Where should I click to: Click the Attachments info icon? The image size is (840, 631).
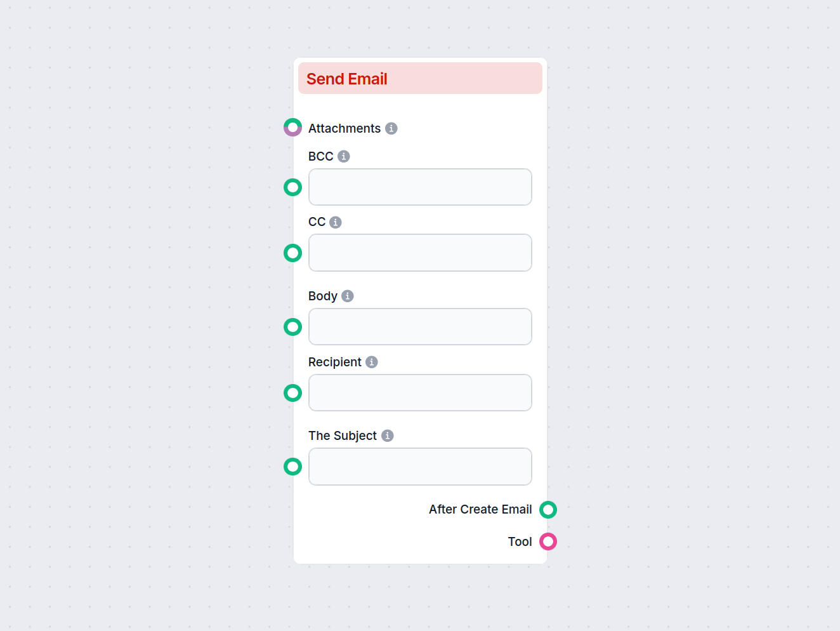pos(392,128)
